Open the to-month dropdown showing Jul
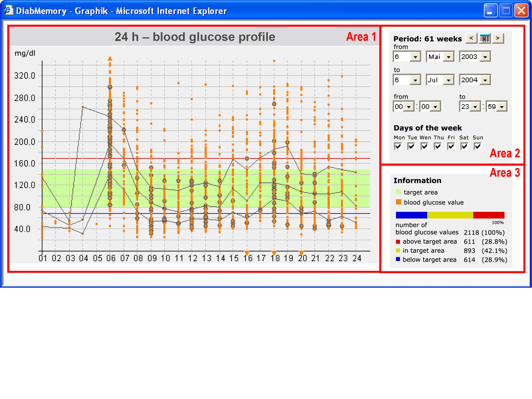This screenshot has width=532, height=399. click(x=448, y=80)
